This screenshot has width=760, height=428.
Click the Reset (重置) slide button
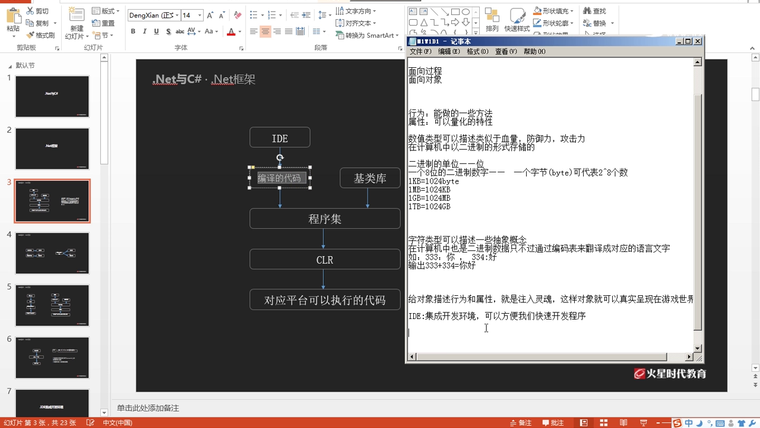point(105,23)
